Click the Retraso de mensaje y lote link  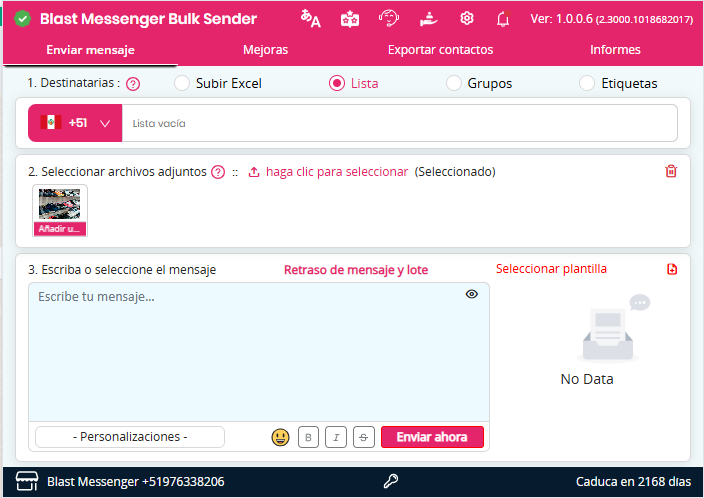355,269
